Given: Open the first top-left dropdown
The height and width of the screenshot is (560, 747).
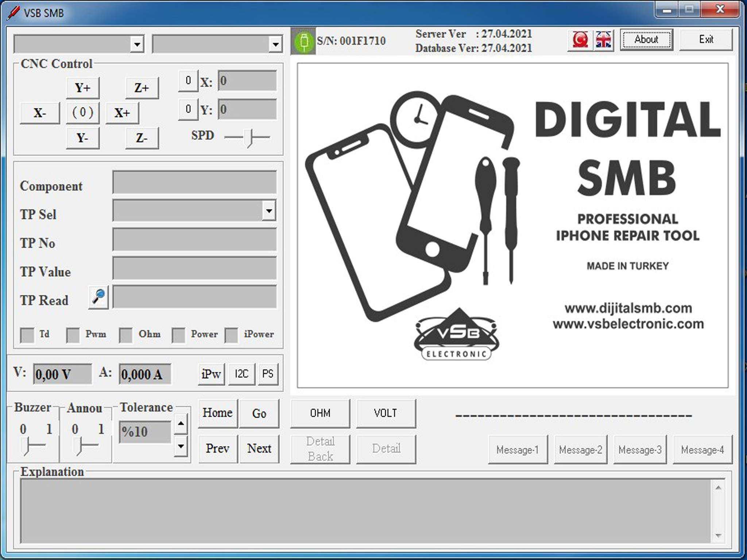Looking at the screenshot, I should pyautogui.click(x=137, y=44).
